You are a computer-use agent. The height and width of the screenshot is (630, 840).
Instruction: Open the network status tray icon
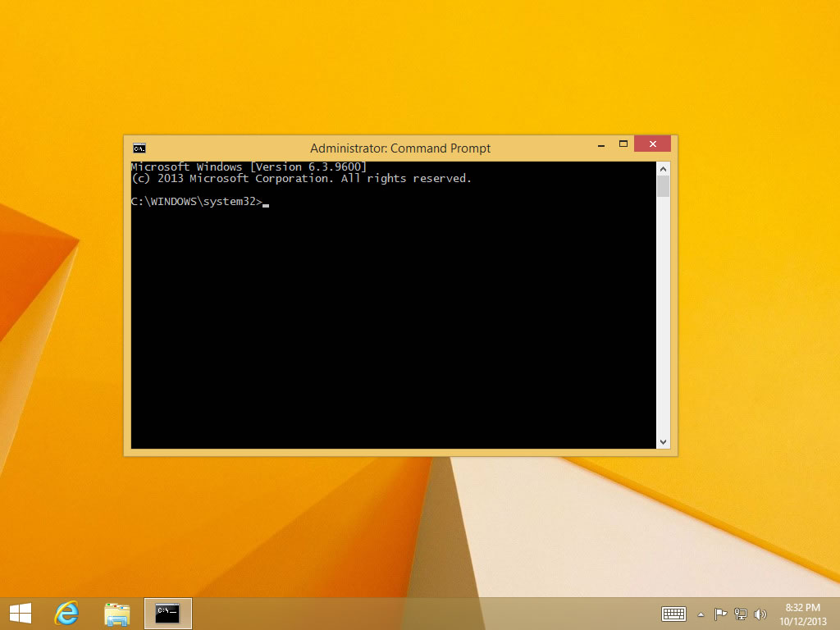point(741,614)
